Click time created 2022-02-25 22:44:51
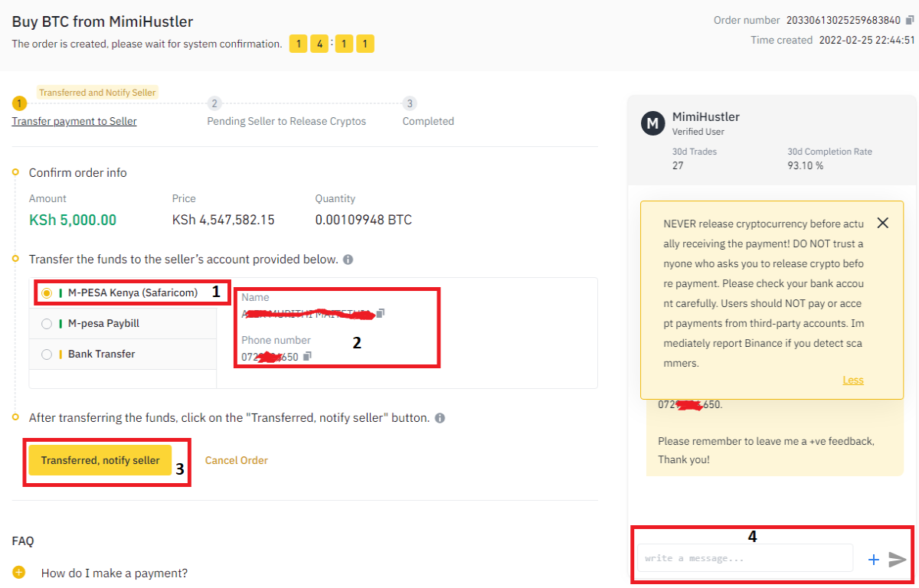Image resolution: width=919 pixels, height=588 pixels. click(x=867, y=40)
